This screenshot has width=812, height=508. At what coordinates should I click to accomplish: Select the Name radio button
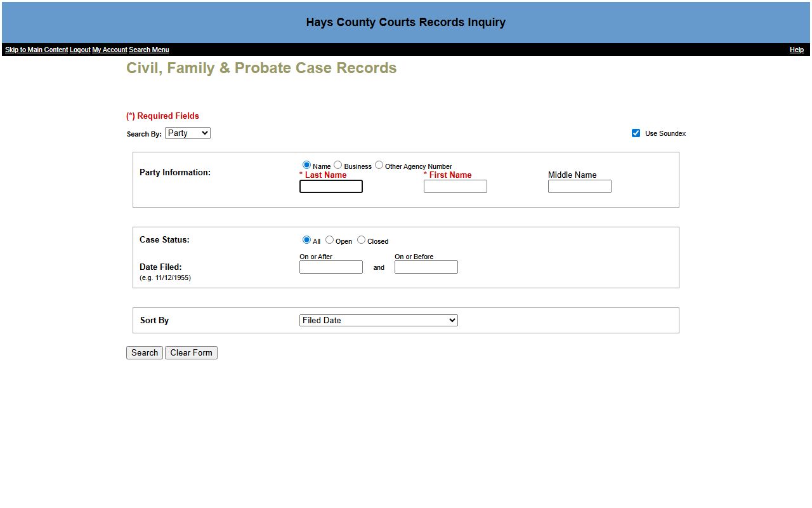tap(307, 165)
